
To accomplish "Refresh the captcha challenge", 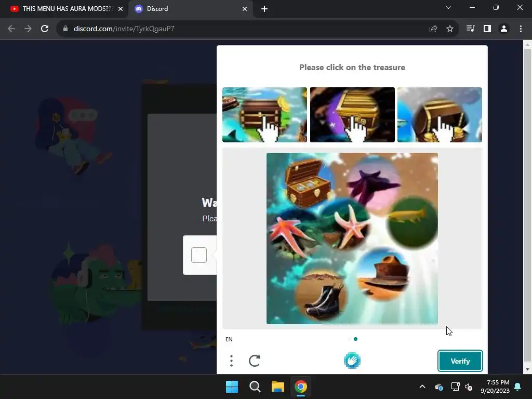I will (255, 361).
